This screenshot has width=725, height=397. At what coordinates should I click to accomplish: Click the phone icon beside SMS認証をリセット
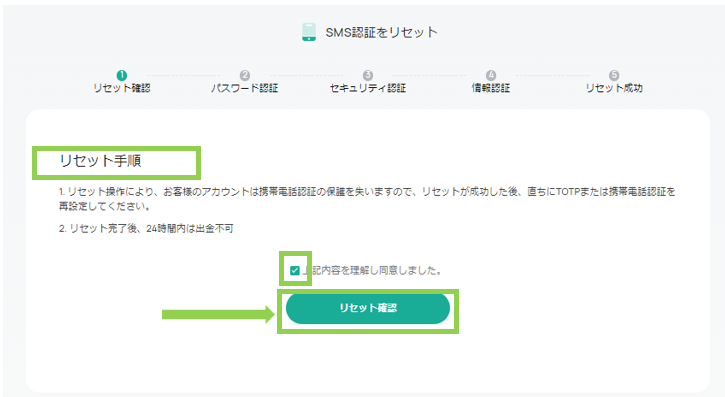tap(309, 32)
